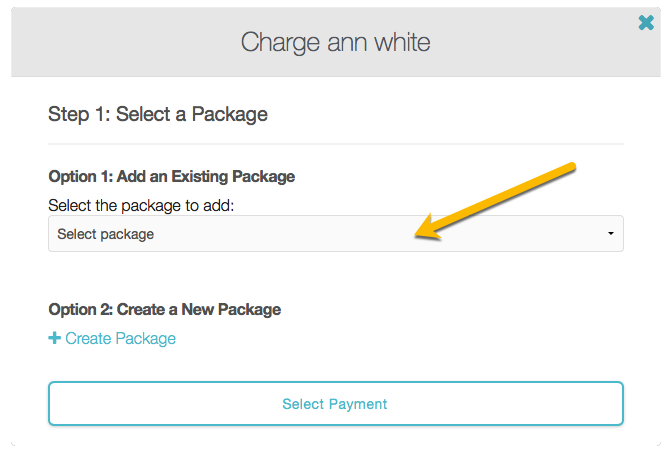The image size is (667, 456).
Task: Click the 'Step 1: Select a Package' heading
Action: (x=158, y=114)
